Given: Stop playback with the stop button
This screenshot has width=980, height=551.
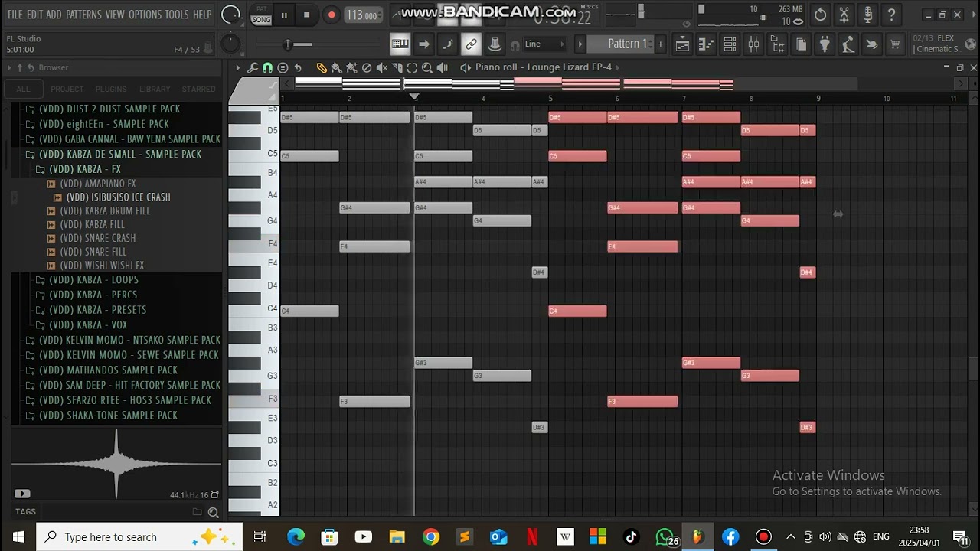Looking at the screenshot, I should pyautogui.click(x=307, y=15).
